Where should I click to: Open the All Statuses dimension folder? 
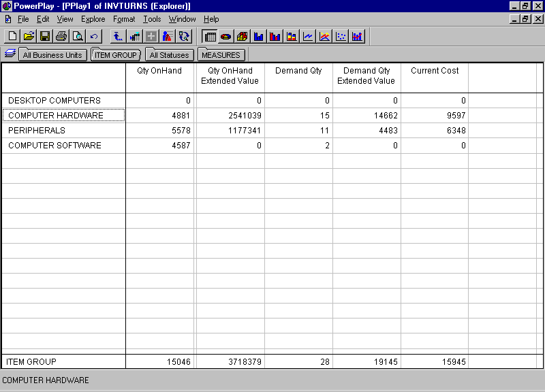pyautogui.click(x=169, y=55)
